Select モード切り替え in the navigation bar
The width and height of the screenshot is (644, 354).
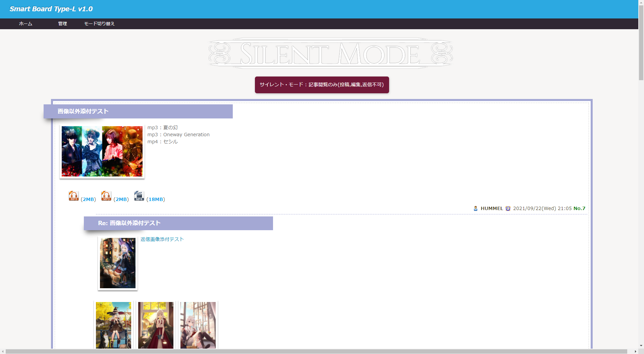coord(99,23)
